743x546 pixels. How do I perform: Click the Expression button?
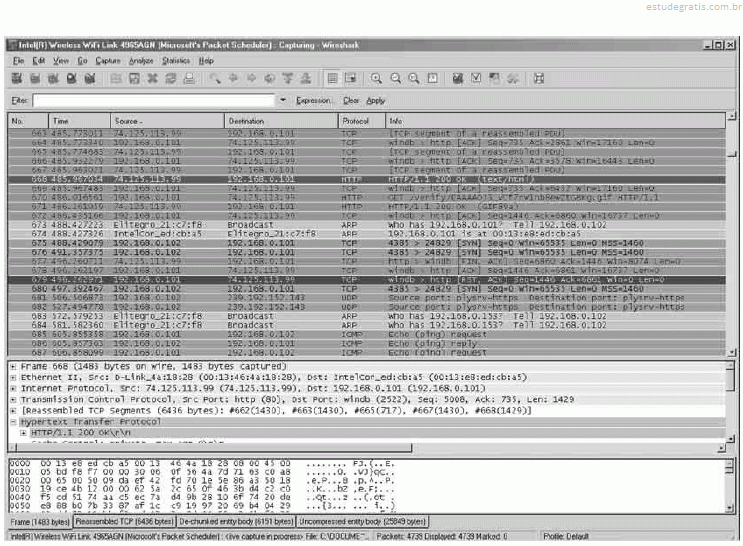pos(313,100)
